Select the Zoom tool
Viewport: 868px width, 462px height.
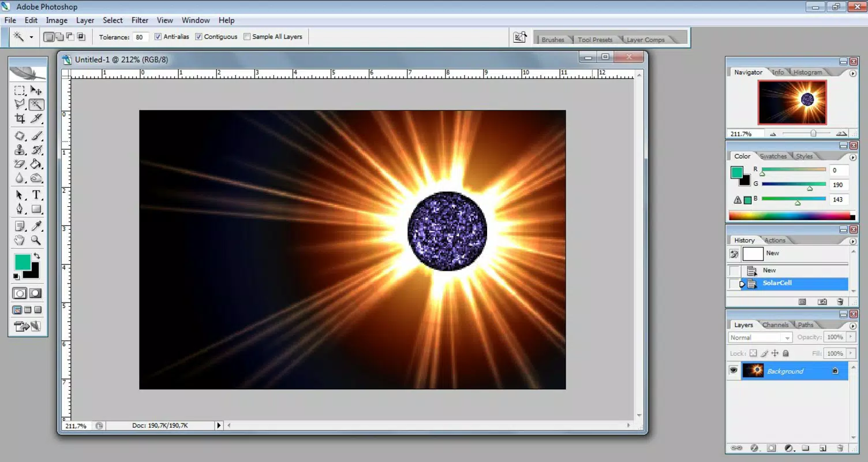coord(36,240)
